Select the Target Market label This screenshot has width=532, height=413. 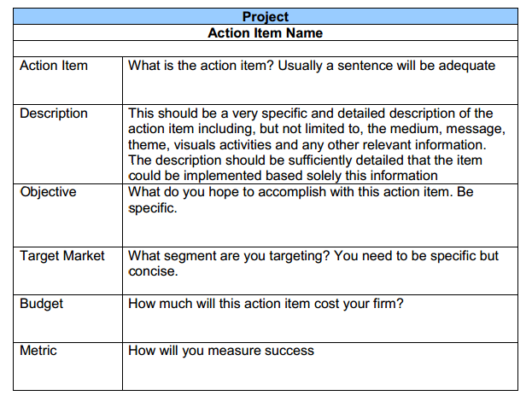[x=62, y=256]
